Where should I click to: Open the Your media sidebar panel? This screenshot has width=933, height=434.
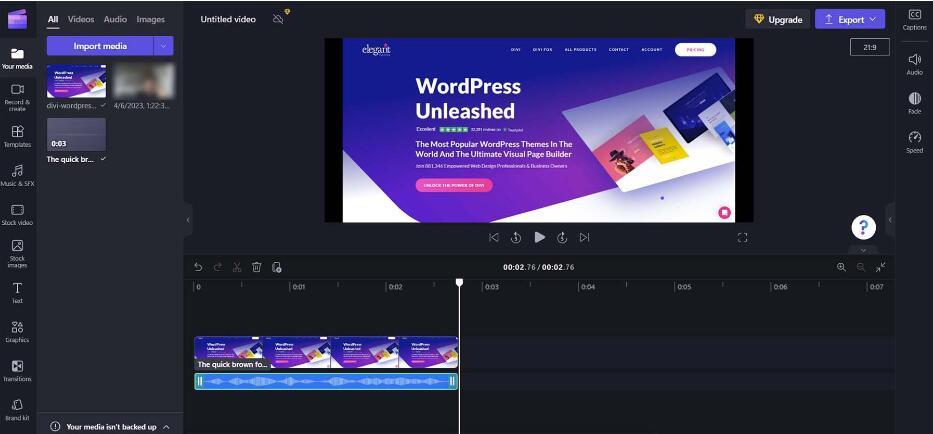tap(17, 59)
